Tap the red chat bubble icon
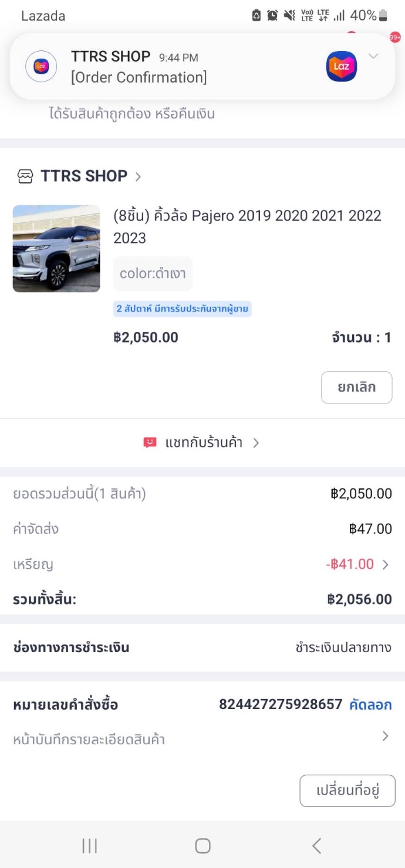The image size is (405, 868). point(150,443)
